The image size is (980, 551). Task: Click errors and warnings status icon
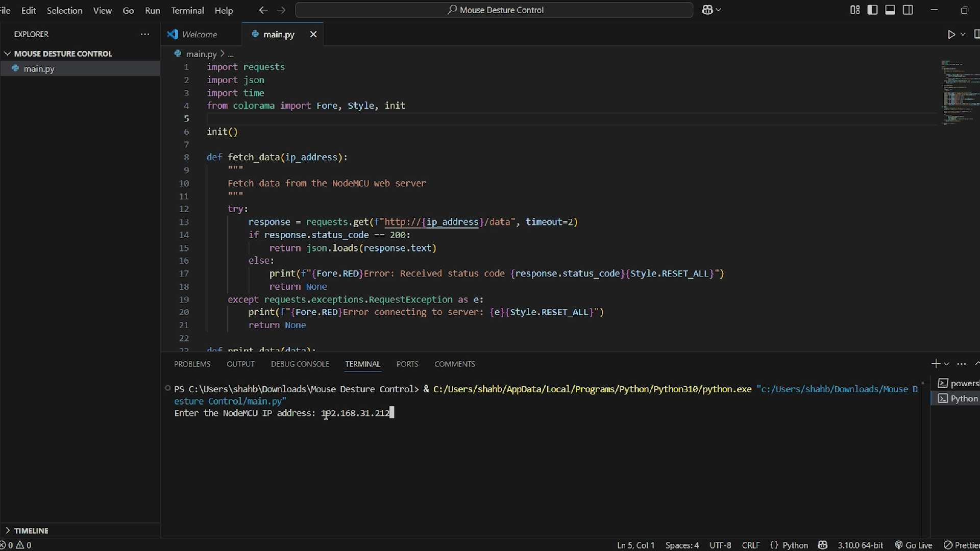[x=16, y=545]
